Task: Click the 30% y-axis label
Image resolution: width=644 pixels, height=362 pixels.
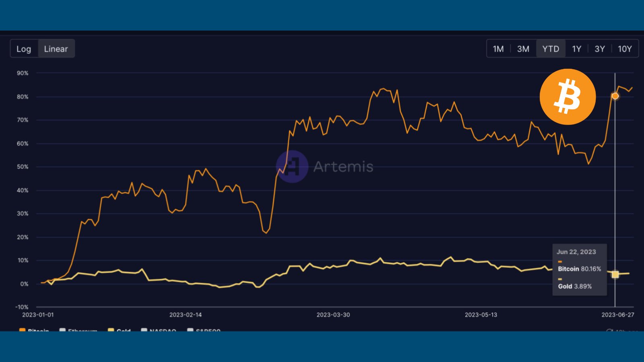Action: [x=23, y=214]
